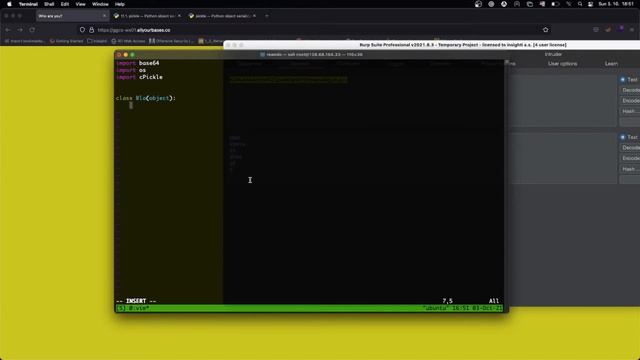The image size is (640, 360).
Task: Focus the browser address bar URL
Action: coord(134,30)
